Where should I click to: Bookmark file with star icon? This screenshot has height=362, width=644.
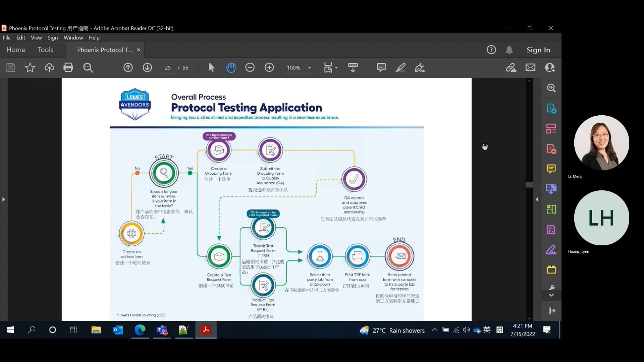click(x=30, y=68)
